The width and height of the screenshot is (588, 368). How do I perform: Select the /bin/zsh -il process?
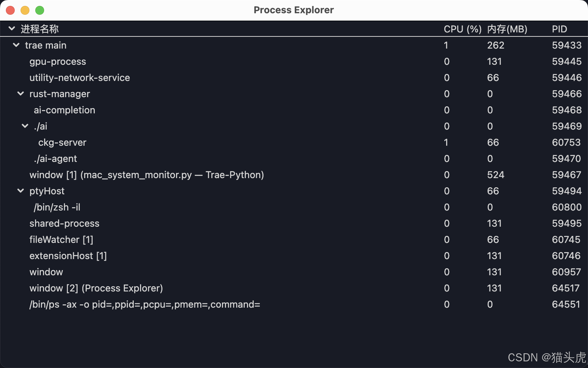(57, 207)
